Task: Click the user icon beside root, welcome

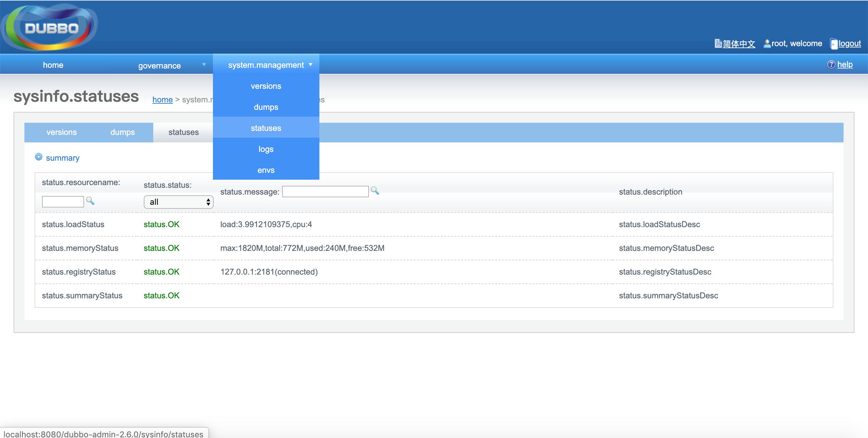Action: click(x=767, y=43)
